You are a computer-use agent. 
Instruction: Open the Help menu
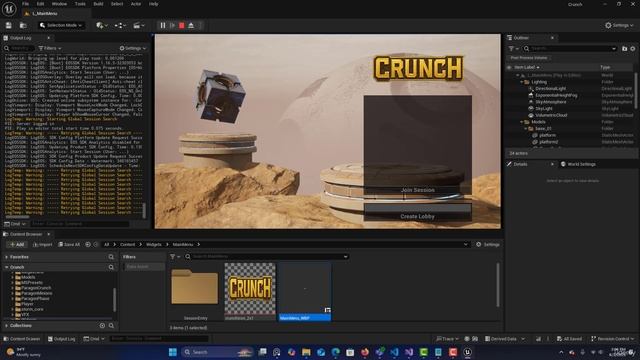click(x=153, y=4)
